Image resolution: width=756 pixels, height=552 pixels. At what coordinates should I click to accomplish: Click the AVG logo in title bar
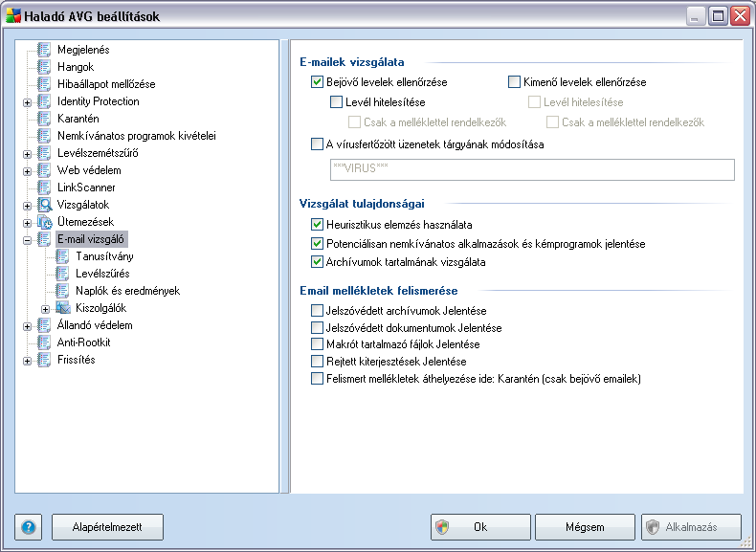tap(13, 16)
